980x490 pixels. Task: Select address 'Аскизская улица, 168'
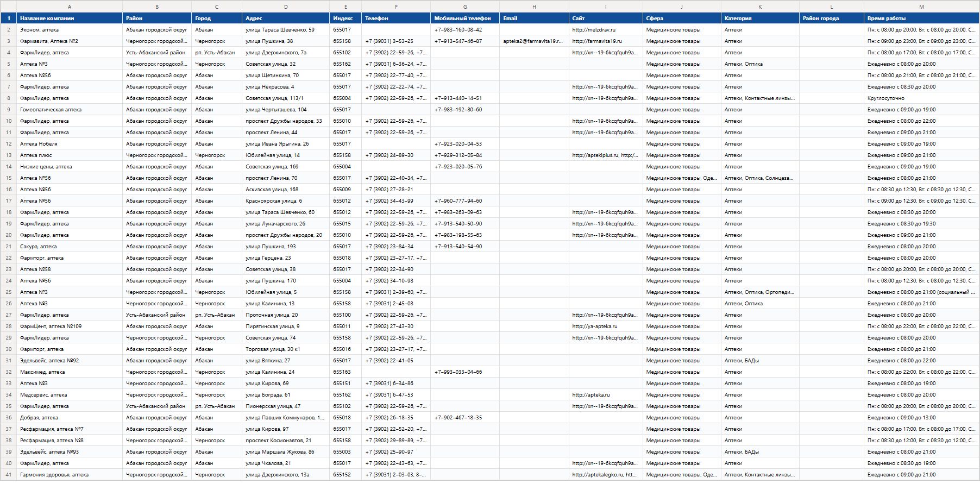coord(286,190)
